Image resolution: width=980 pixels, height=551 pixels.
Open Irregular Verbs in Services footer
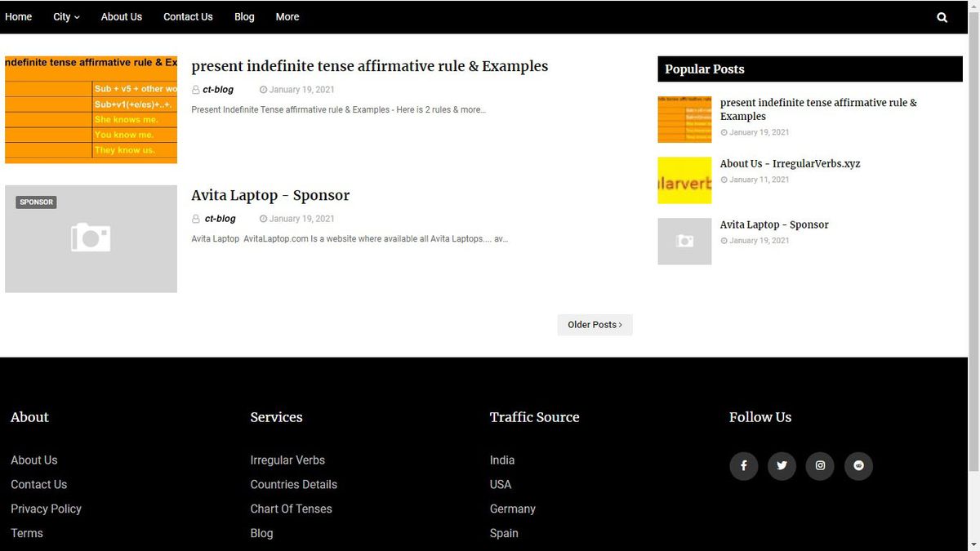[x=287, y=460]
